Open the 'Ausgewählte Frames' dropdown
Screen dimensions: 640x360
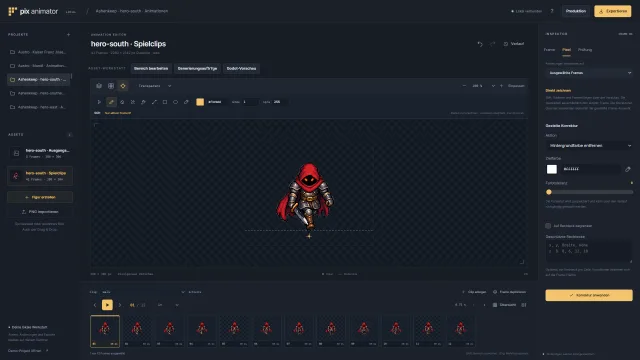pos(589,73)
